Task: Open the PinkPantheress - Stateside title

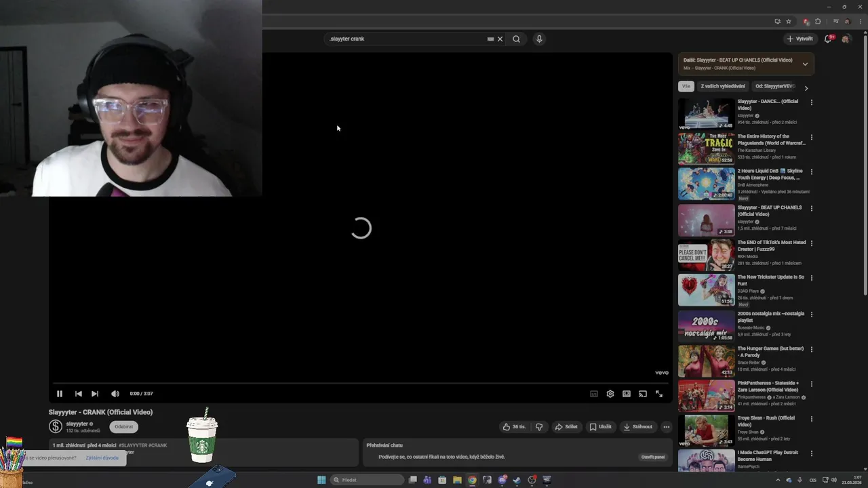Action: click(768, 386)
